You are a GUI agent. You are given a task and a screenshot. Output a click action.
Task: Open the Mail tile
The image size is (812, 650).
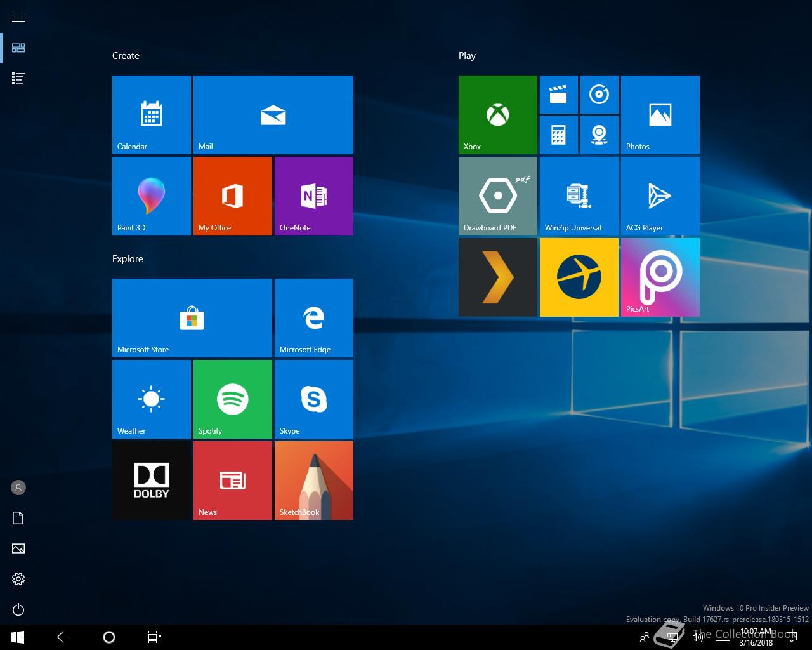[x=273, y=115]
